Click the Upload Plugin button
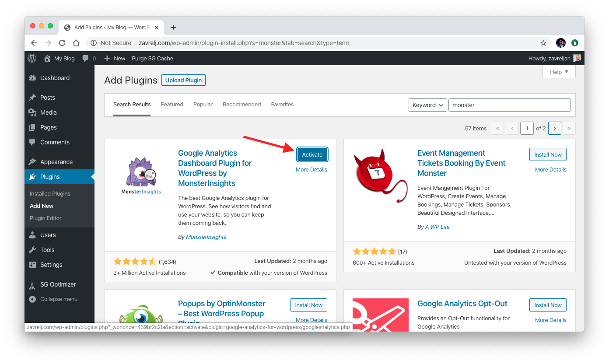The height and width of the screenshot is (364, 609). pyautogui.click(x=183, y=80)
